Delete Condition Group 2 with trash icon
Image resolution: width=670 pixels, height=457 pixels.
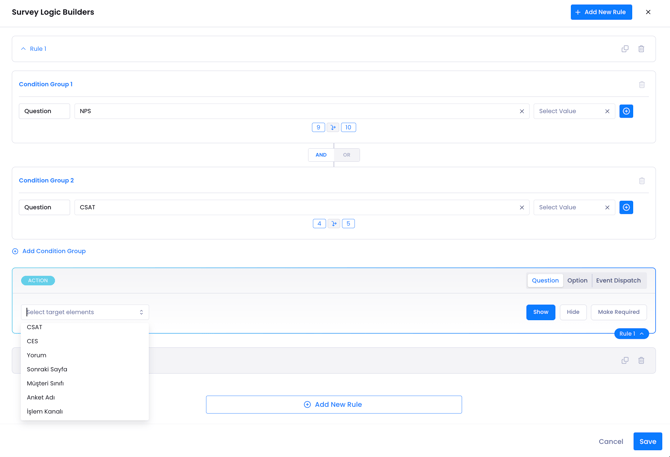(x=642, y=181)
